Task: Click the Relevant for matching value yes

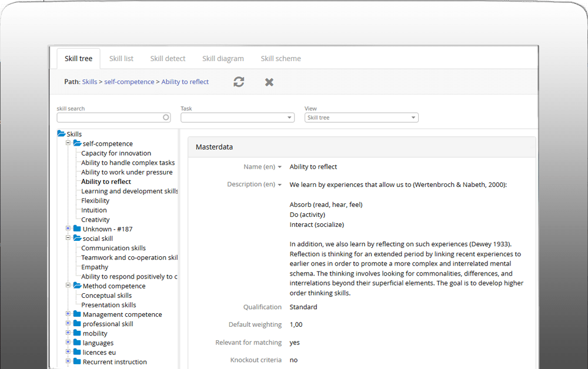Action: click(x=295, y=343)
